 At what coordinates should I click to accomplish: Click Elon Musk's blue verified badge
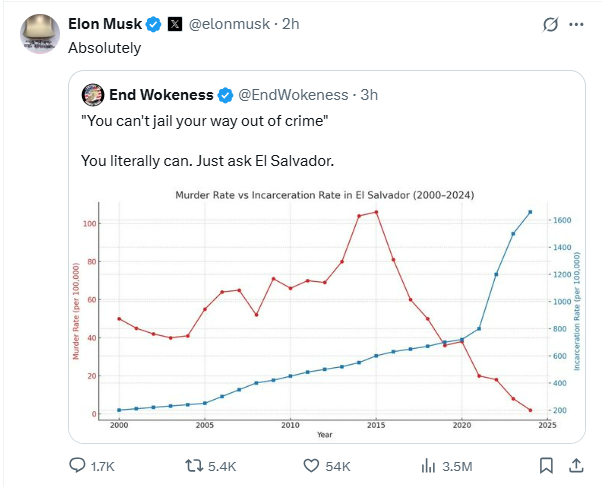154,24
